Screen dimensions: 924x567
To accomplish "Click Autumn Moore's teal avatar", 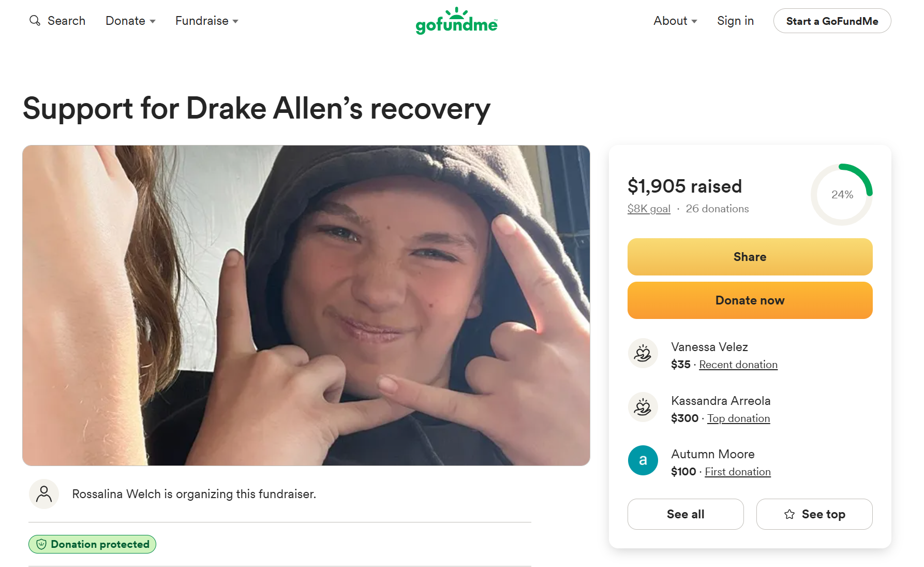I will click(x=643, y=460).
